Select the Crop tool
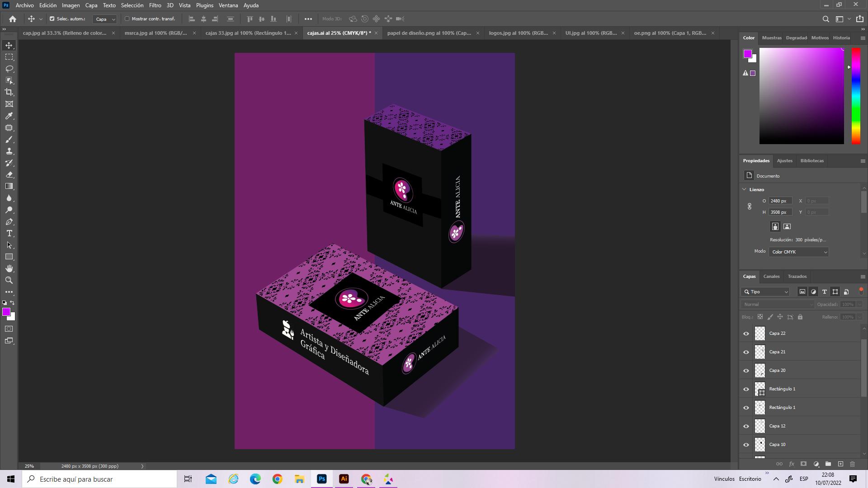The image size is (868, 488). [9, 92]
